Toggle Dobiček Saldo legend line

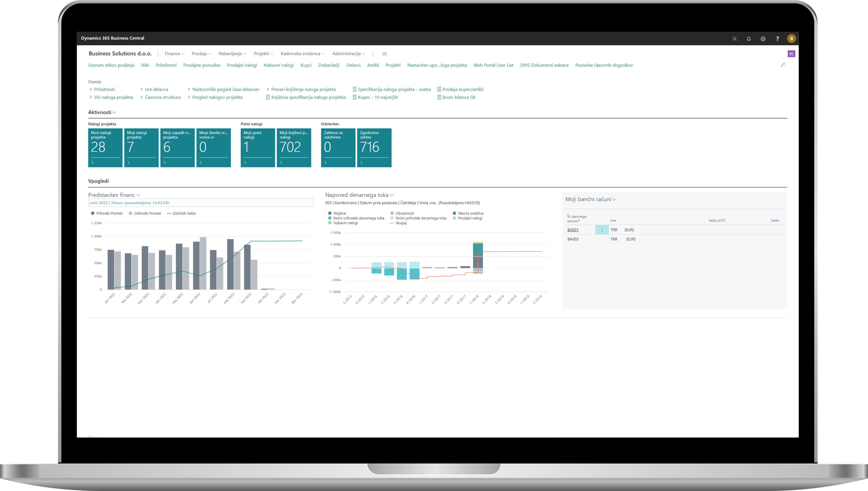point(181,213)
